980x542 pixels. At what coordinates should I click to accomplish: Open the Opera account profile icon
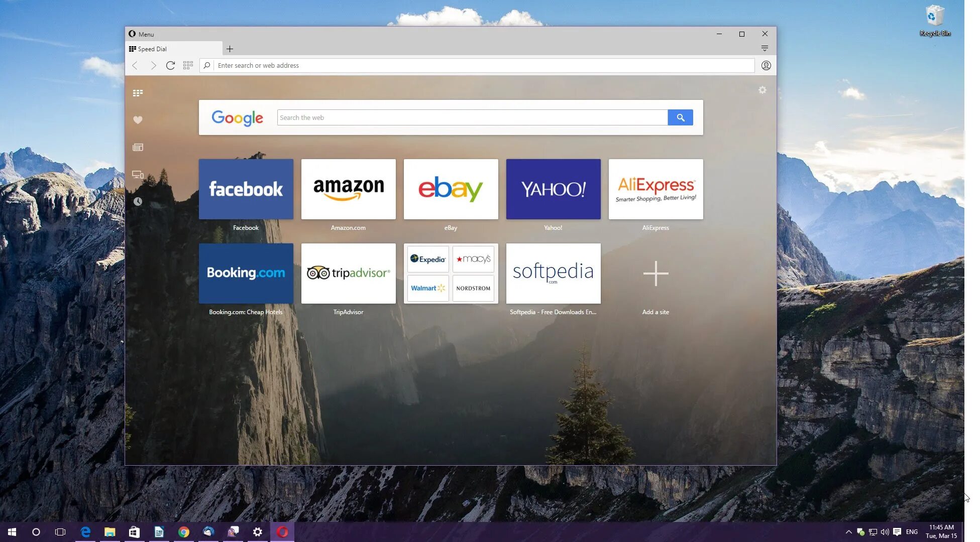[766, 65]
